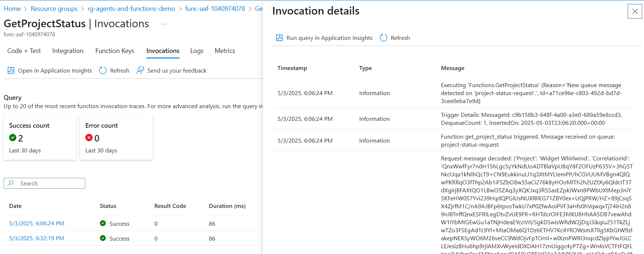This screenshot has width=644, height=254.
Task: Open the Integration tab
Action: [68, 51]
